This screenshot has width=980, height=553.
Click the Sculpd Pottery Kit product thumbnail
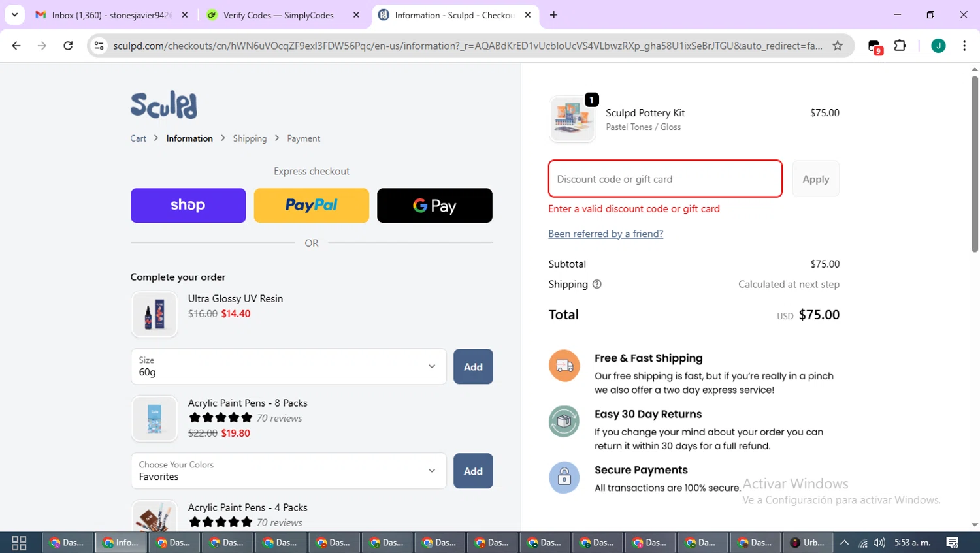coord(572,119)
